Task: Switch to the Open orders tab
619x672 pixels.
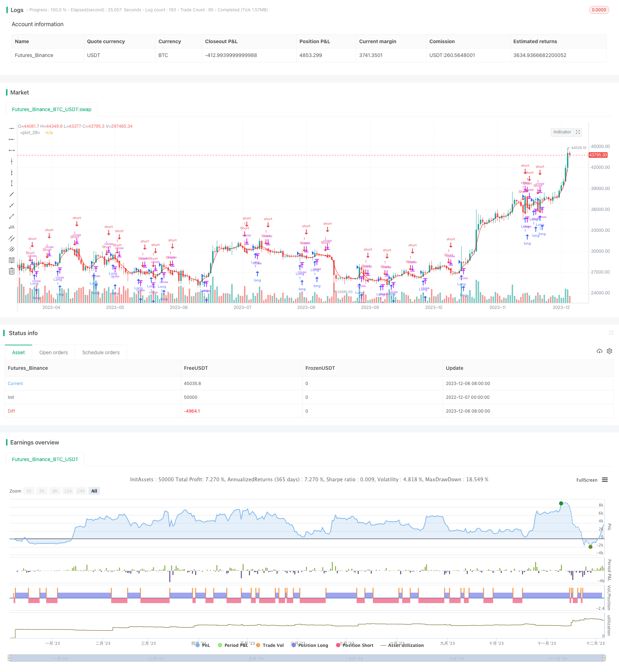Action: pos(53,352)
